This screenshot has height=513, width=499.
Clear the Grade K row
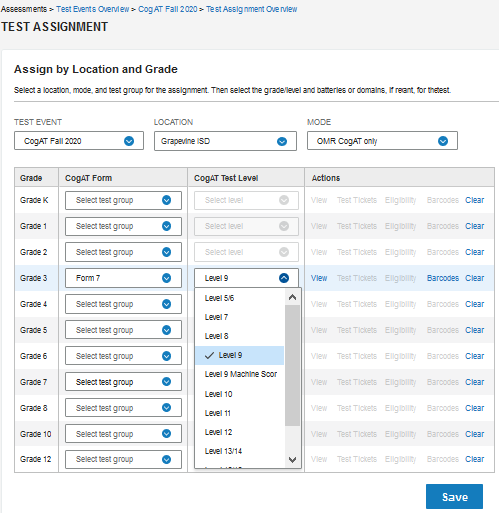point(474,200)
